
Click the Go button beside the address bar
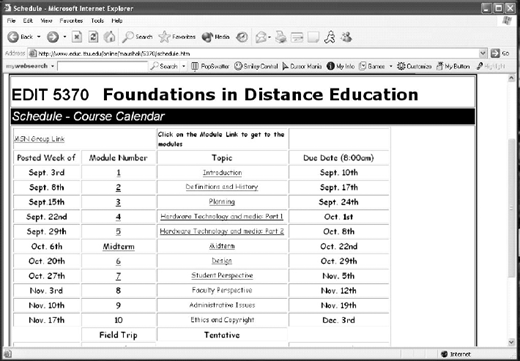500,53
